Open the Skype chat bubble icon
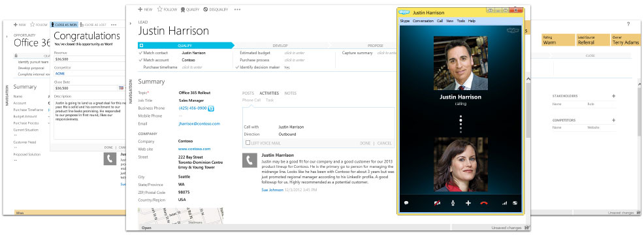 [406, 203]
